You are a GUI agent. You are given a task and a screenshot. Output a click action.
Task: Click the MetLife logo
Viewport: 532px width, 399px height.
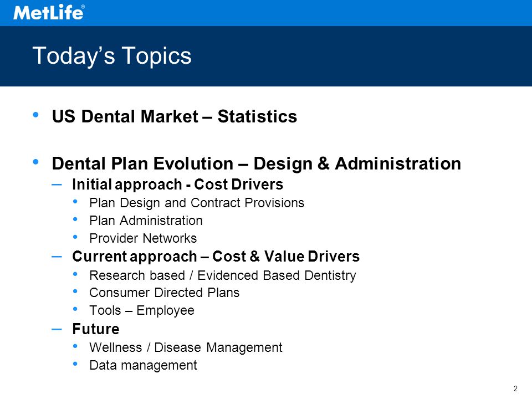point(49,12)
